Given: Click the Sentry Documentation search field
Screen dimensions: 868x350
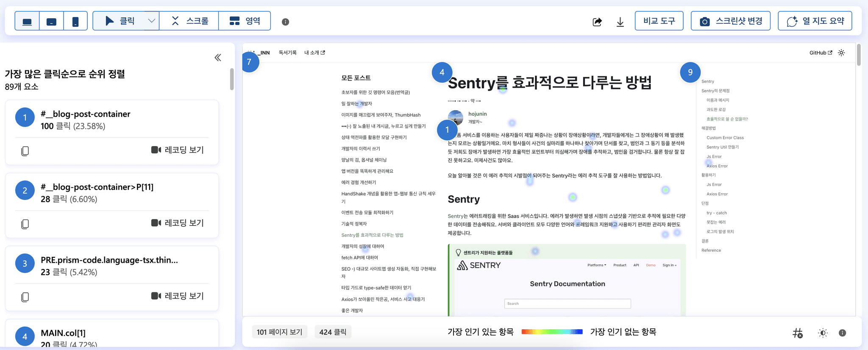Looking at the screenshot, I should (568, 303).
